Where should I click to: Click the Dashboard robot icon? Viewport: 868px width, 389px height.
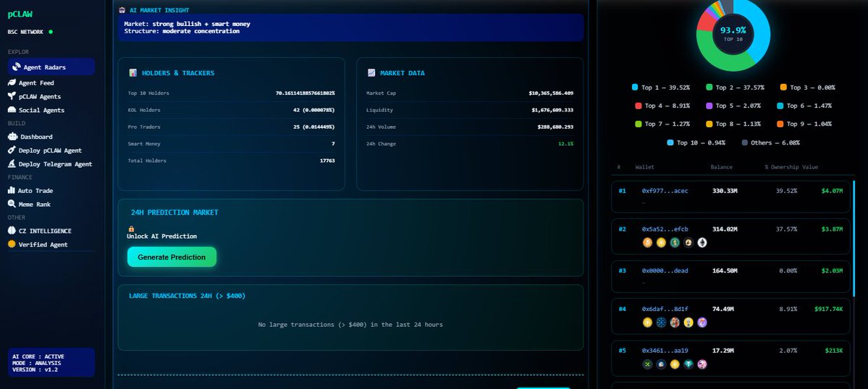point(13,137)
